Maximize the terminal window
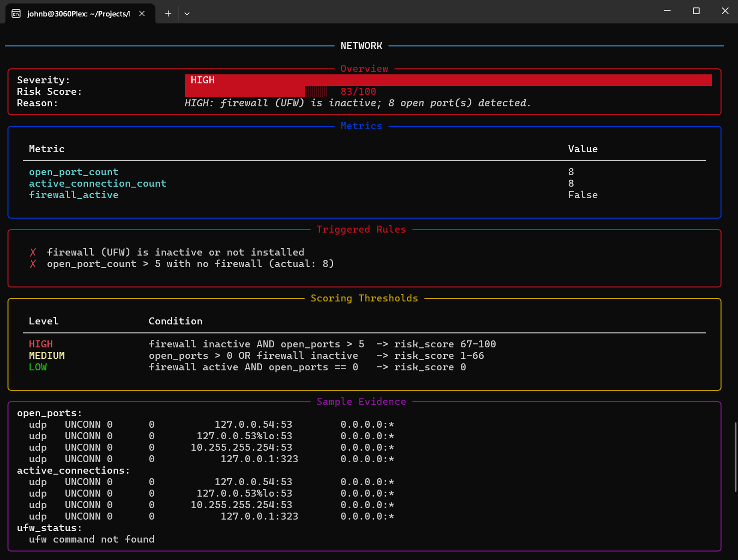738x560 pixels. click(x=696, y=10)
